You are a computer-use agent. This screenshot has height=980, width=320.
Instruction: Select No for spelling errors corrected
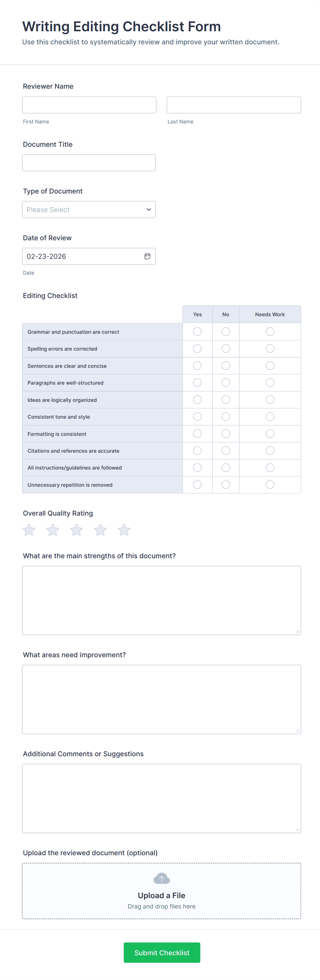click(x=226, y=349)
